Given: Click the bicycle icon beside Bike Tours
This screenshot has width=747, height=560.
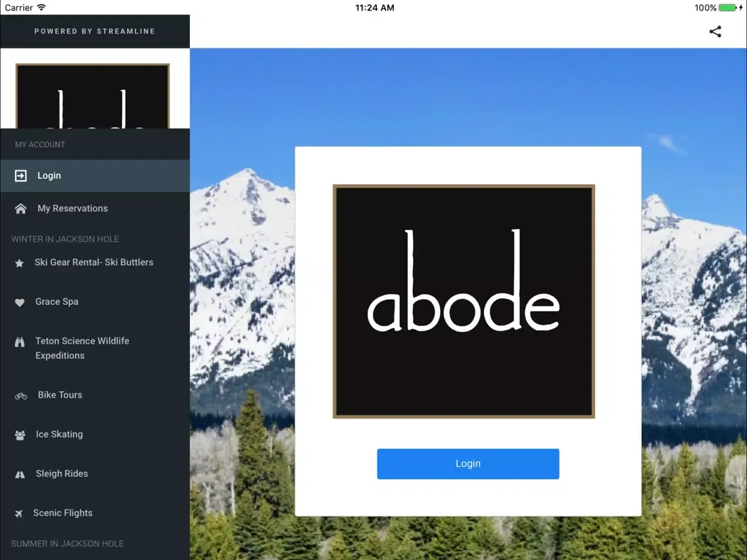Looking at the screenshot, I should pos(21,396).
